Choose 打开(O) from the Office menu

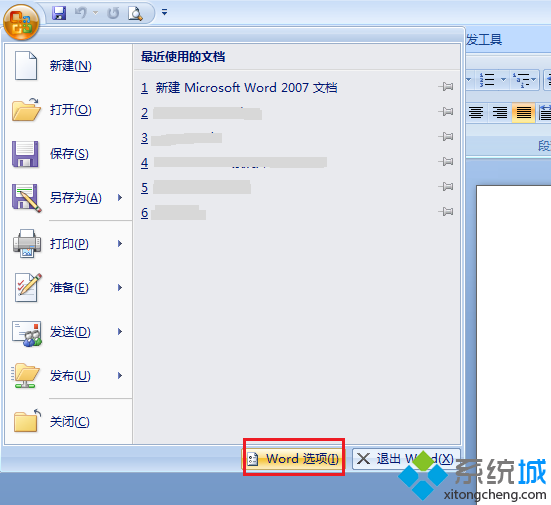[x=68, y=110]
